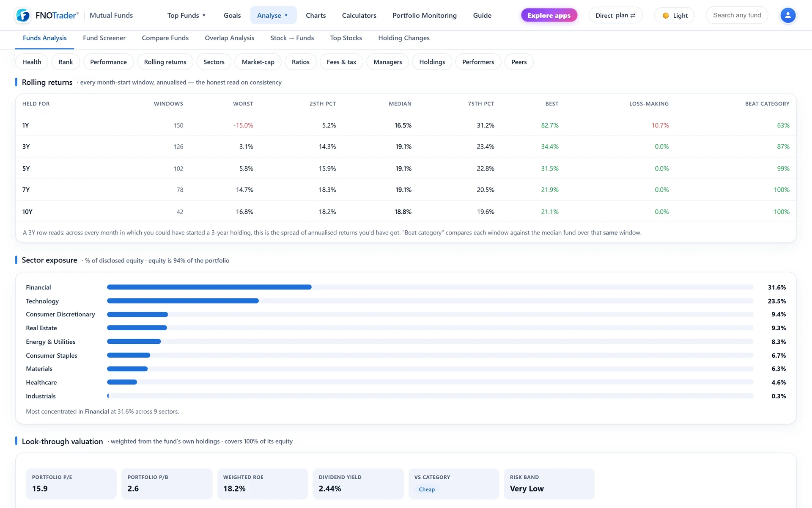Click the swap arrows icon beside Direct plan
Screen dimensions: 812x508
[x=633, y=16]
